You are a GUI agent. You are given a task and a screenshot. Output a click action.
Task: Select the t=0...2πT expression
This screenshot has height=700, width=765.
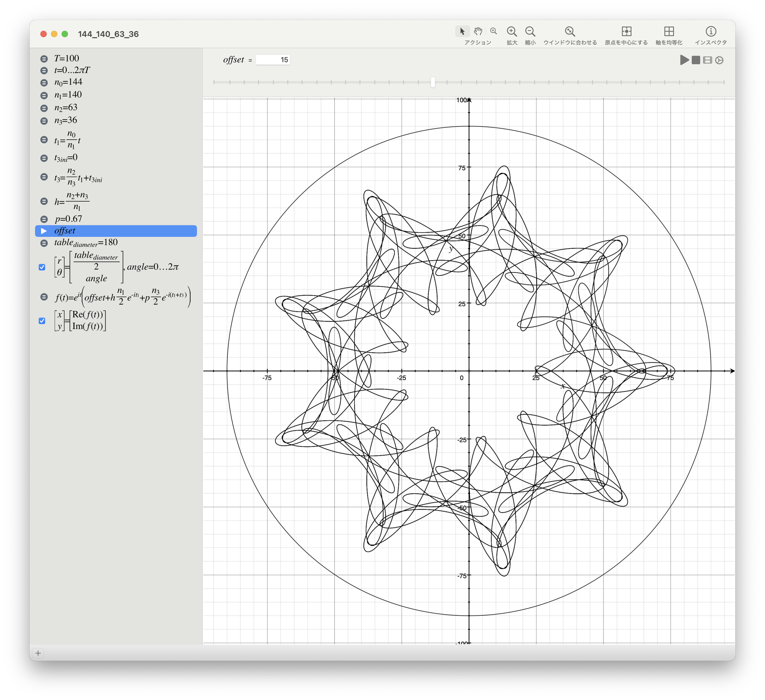point(72,70)
